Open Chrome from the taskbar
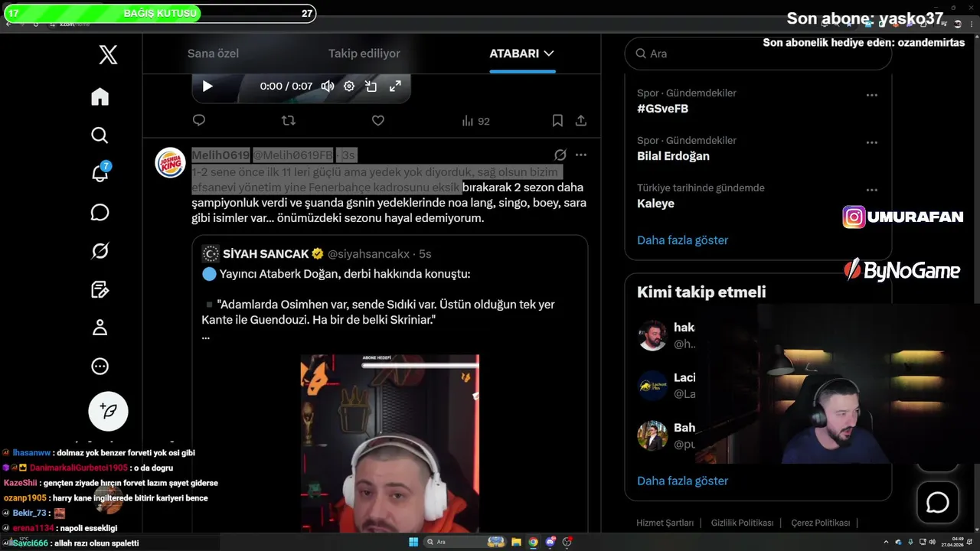The image size is (980, 551). (x=533, y=542)
